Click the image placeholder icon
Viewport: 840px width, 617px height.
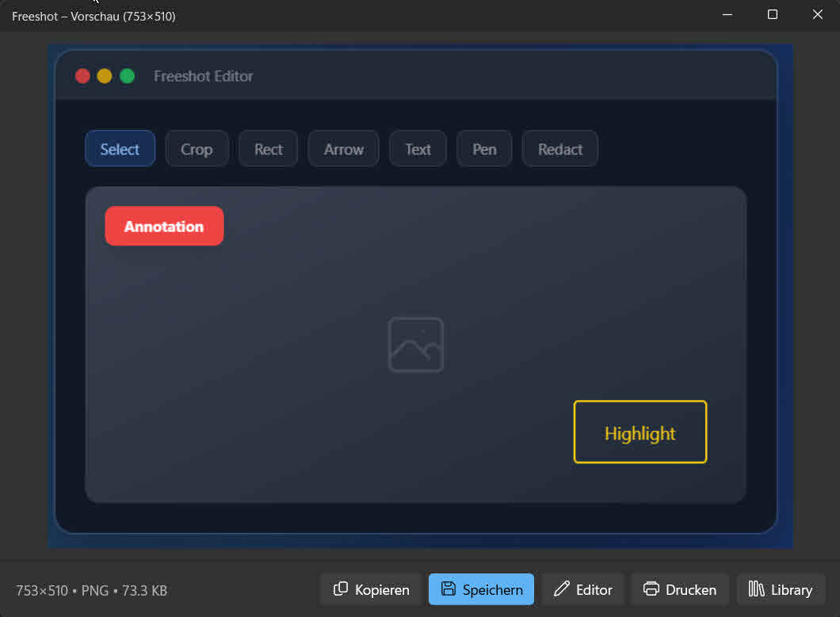(x=416, y=345)
